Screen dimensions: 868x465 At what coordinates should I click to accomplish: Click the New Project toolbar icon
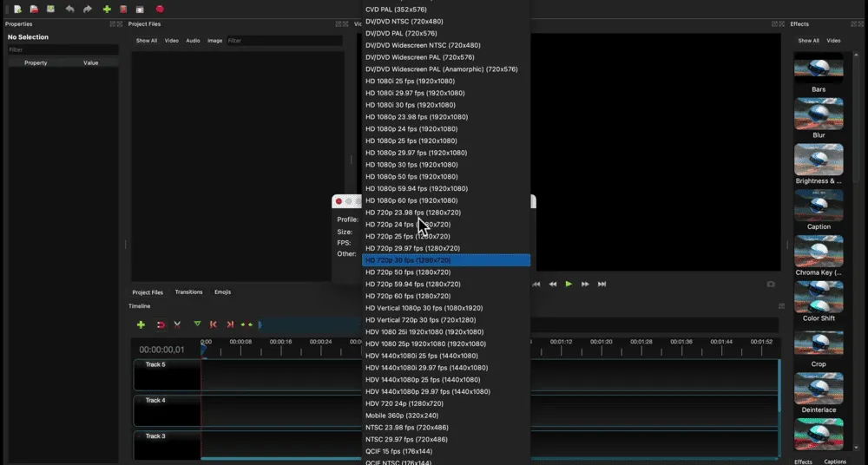(x=16, y=9)
